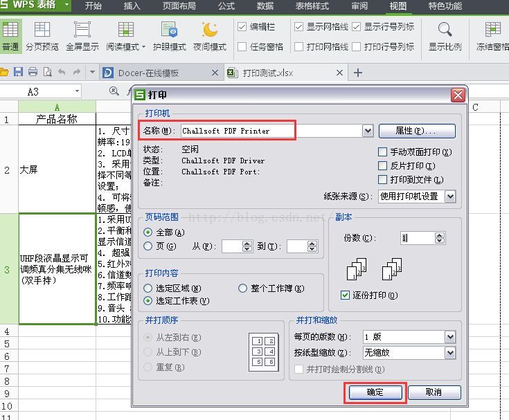Screen dimensions: 509x420
Task: Click the 份数 copies input field
Action: point(418,238)
